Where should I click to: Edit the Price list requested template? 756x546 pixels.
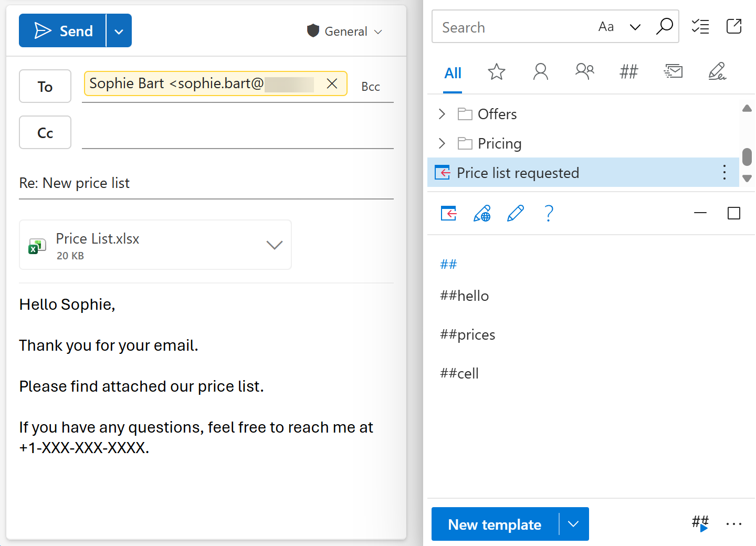pos(516,213)
